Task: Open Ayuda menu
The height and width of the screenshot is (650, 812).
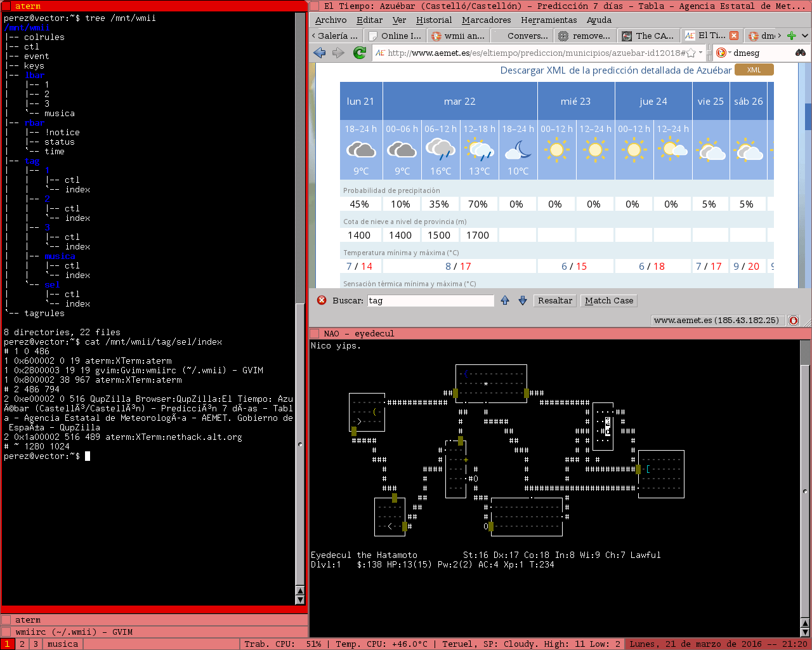Action: coord(599,20)
